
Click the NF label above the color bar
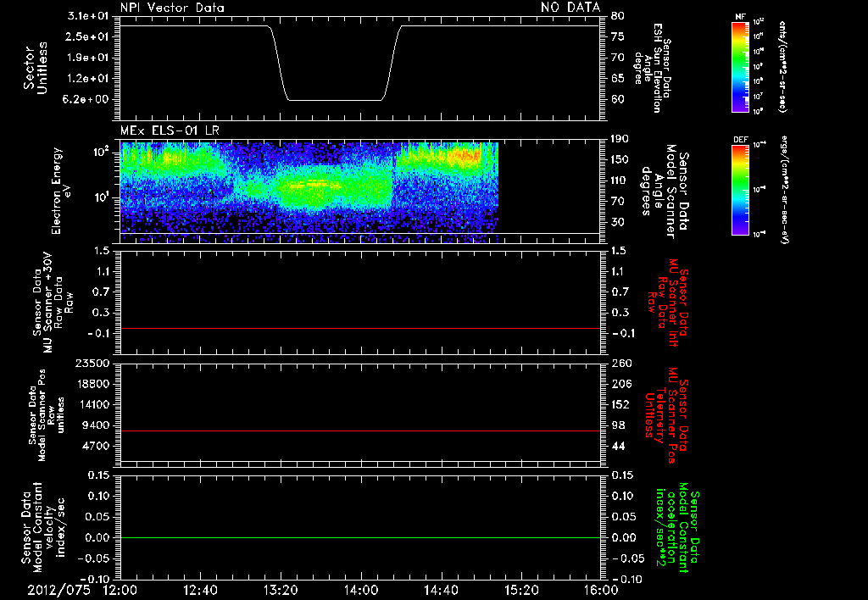[741, 17]
